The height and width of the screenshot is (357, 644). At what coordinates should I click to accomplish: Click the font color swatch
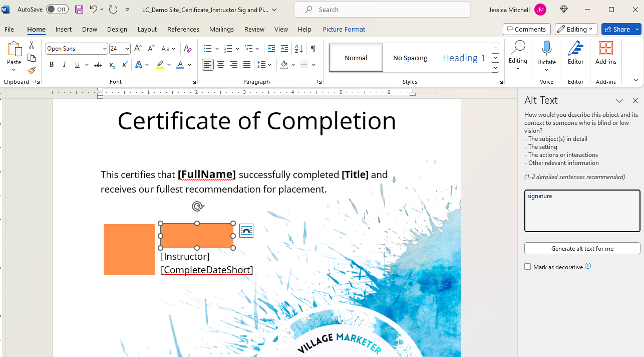(180, 65)
